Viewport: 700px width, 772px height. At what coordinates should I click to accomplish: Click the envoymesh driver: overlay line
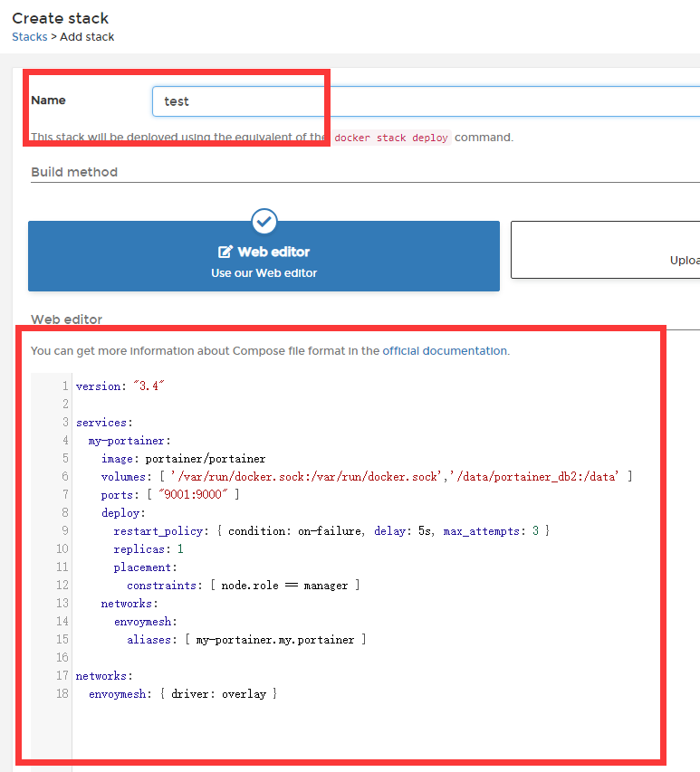point(183,694)
